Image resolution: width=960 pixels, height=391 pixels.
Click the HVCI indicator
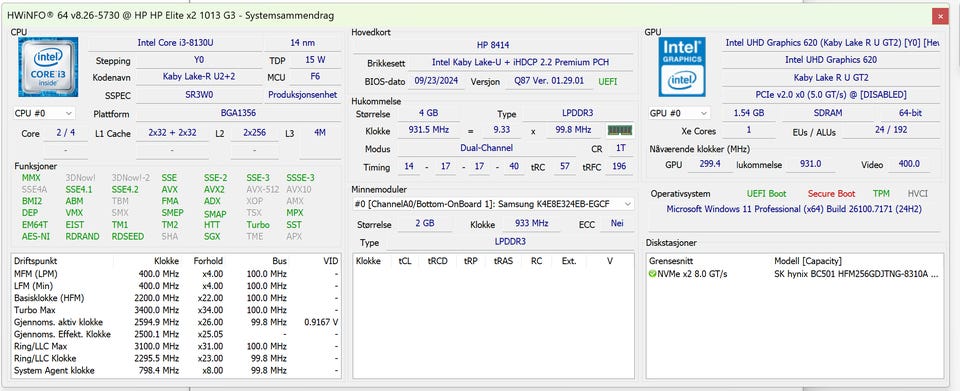pos(917,194)
